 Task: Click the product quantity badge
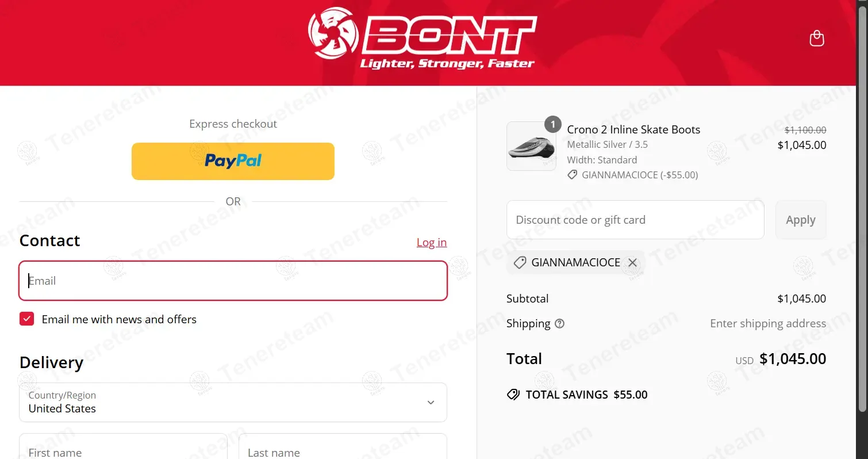click(x=552, y=124)
